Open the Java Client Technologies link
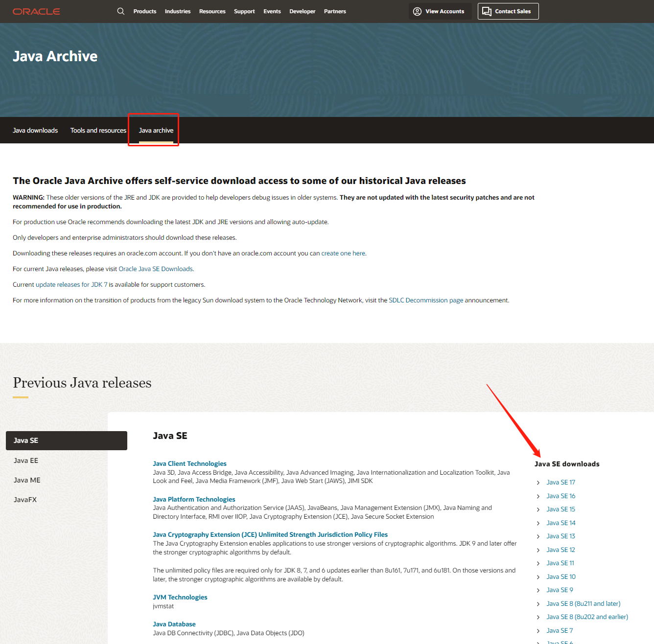The image size is (654, 644). (189, 463)
